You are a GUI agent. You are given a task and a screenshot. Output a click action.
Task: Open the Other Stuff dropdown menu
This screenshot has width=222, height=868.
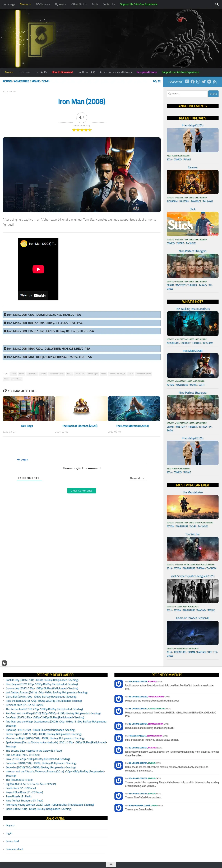[x=79, y=4]
